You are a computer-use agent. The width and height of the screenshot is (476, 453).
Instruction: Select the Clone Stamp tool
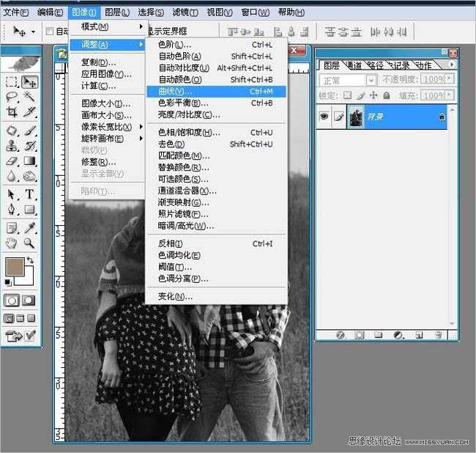point(12,146)
